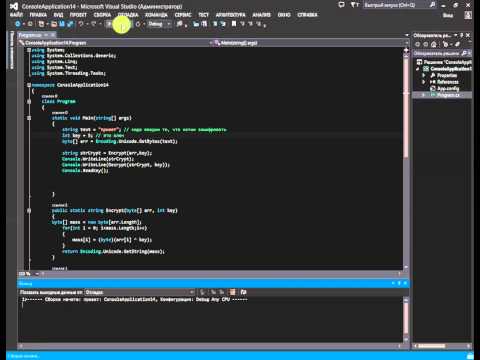Open the АНАЛИЗ menu

tap(261, 15)
